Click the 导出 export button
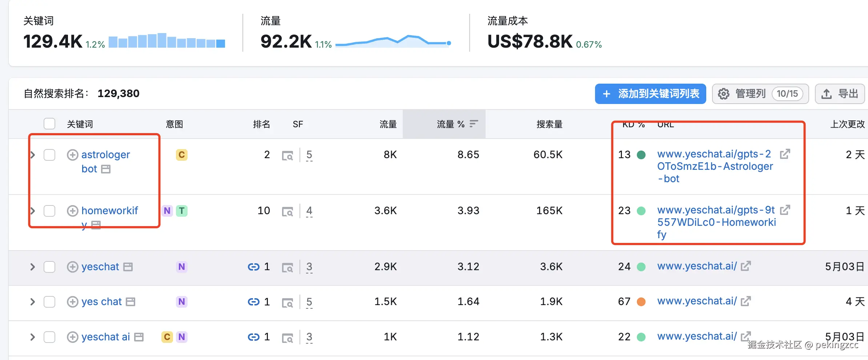 [x=840, y=94]
